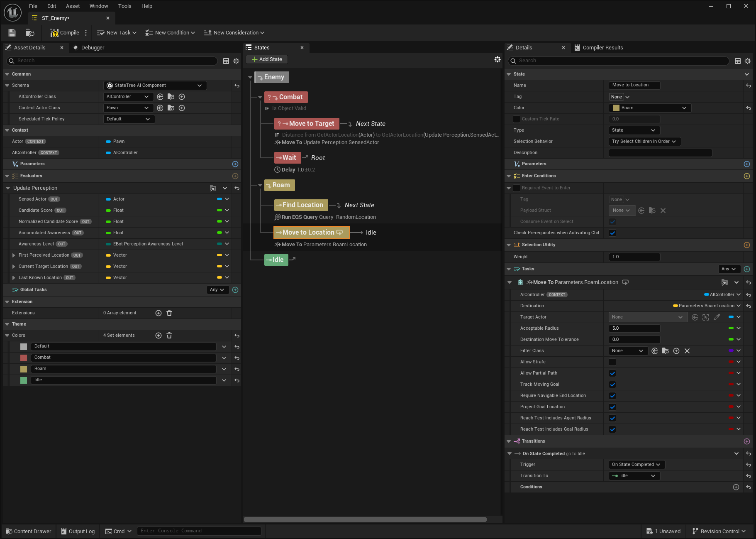The image size is (756, 539).
Task: Uncheck Allow Partial Path
Action: pyautogui.click(x=612, y=373)
